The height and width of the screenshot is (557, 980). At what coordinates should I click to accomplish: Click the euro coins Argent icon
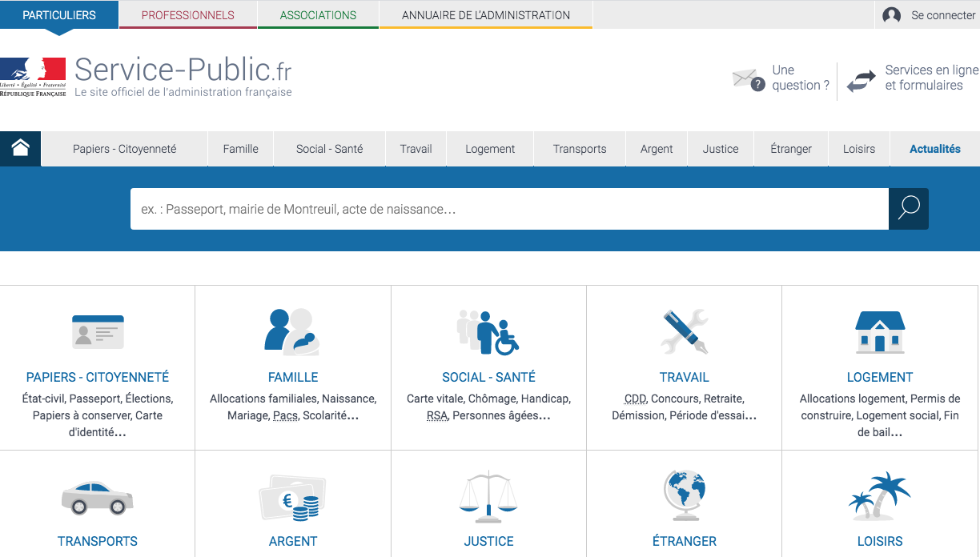[x=293, y=498]
